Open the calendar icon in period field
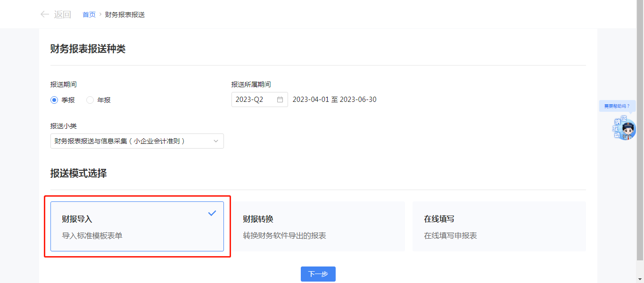The image size is (644, 283). coord(280,100)
